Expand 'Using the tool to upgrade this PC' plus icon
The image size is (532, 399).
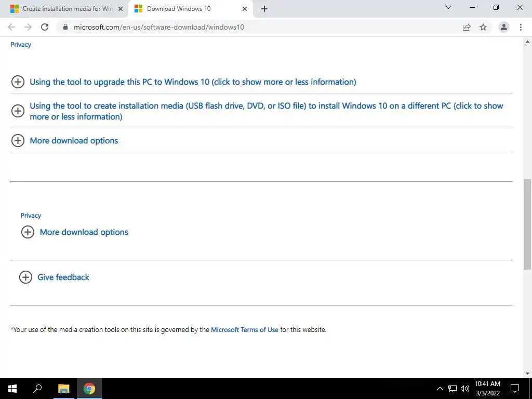(18, 82)
